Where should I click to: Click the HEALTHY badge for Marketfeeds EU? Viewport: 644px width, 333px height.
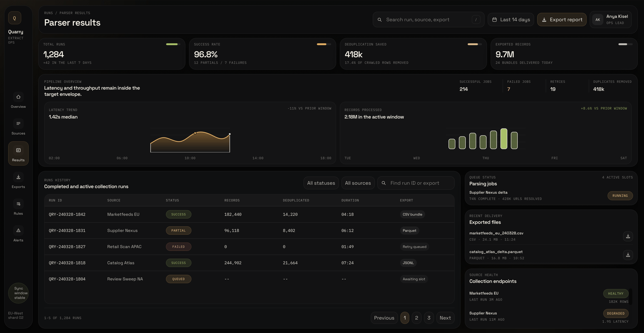click(616, 294)
